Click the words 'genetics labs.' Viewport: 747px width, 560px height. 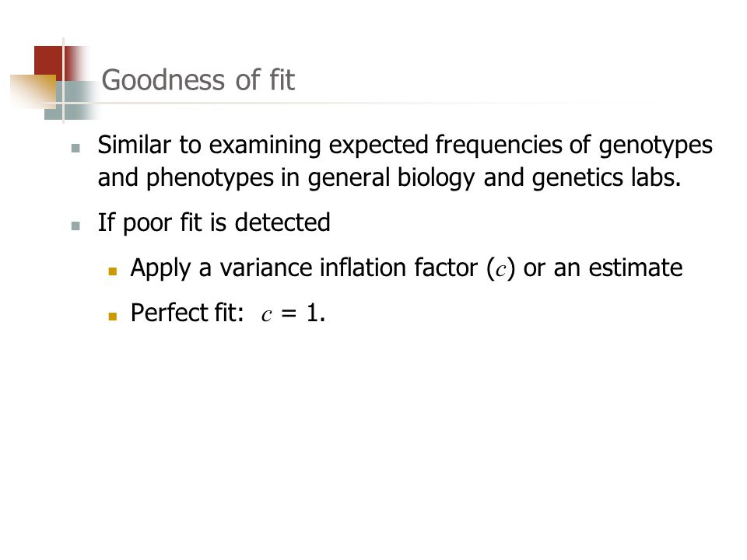pyautogui.click(x=606, y=177)
